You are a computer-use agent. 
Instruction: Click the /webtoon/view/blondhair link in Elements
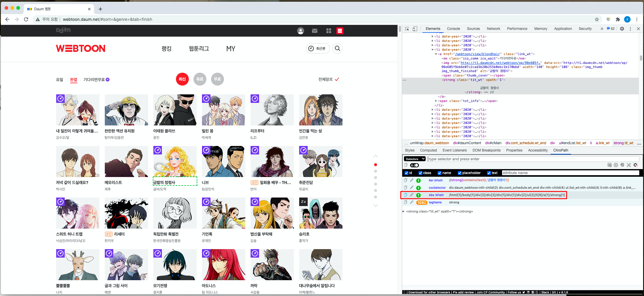(x=477, y=54)
